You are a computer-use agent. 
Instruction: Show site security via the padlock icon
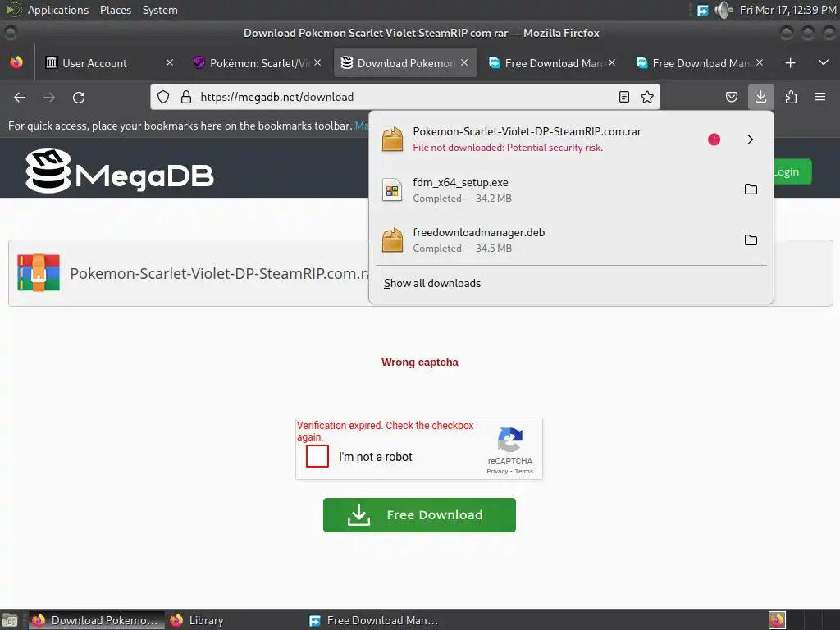tap(186, 97)
